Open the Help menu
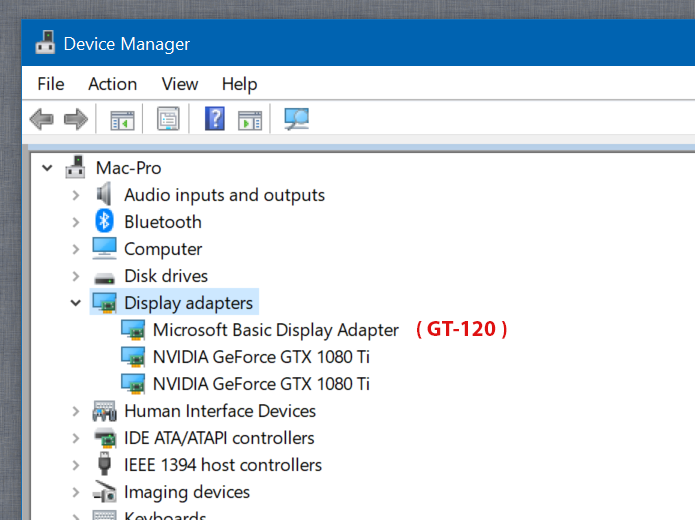This screenshot has height=520, width=695. [x=239, y=84]
